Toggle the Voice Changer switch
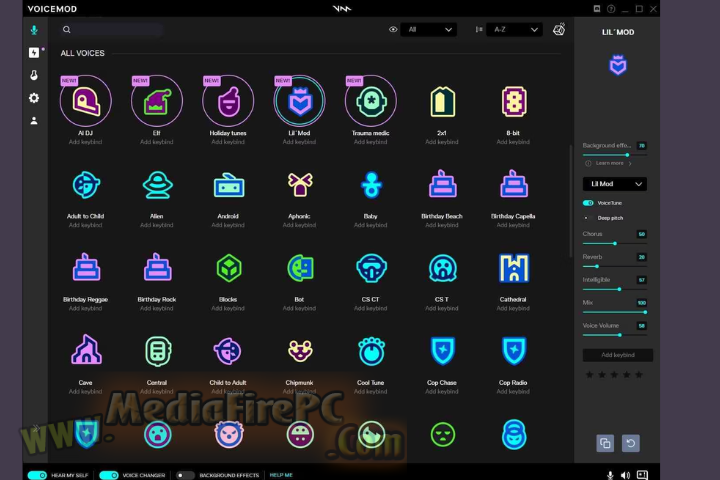Viewport: 720px width, 480px height. [108, 475]
